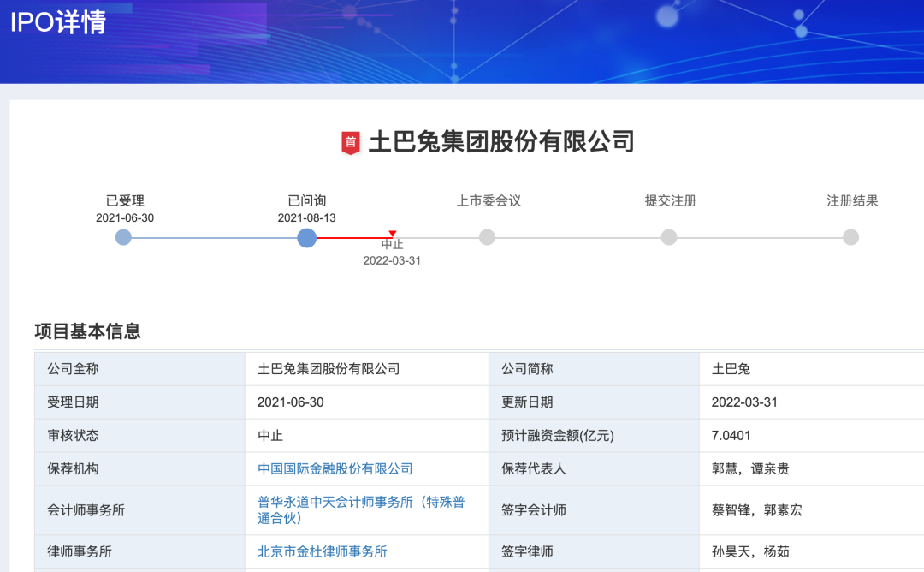
Task: Click the 公司简称 label cell
Action: (x=594, y=369)
